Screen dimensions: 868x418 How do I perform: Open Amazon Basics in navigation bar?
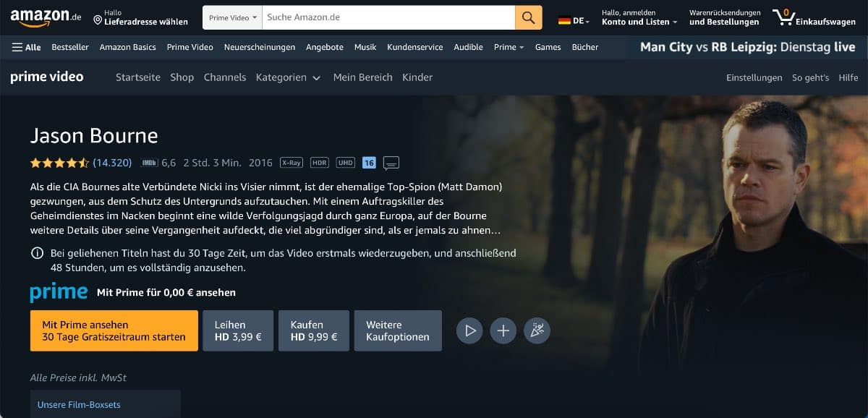(x=128, y=47)
